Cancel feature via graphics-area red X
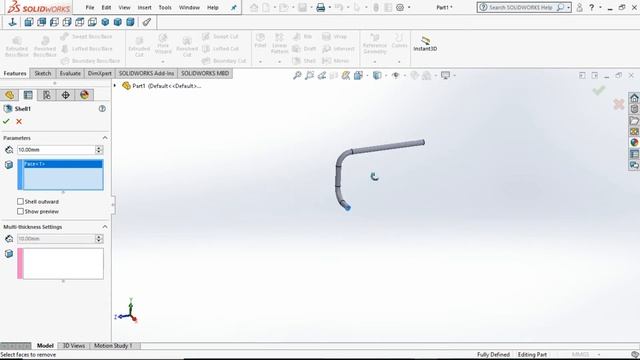The image size is (640, 360). coord(618,104)
